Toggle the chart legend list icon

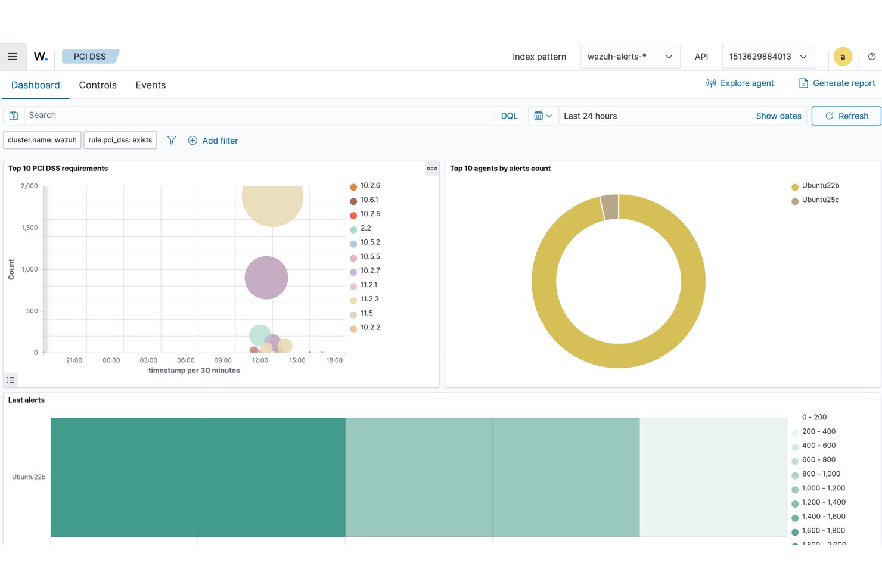[11, 379]
